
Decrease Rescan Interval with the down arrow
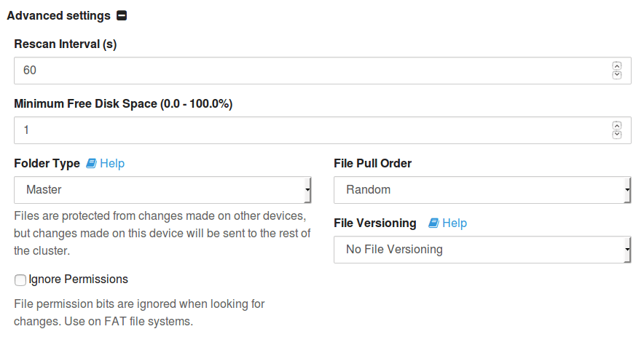617,75
